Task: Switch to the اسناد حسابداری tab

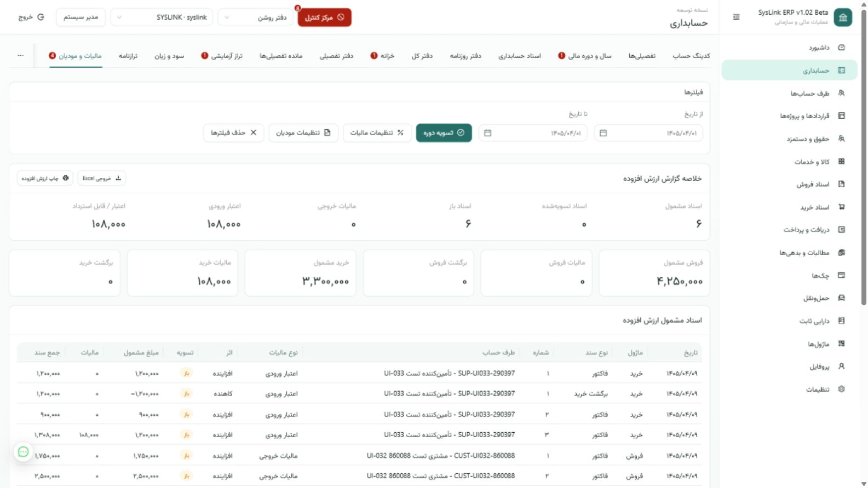Action: [519, 56]
